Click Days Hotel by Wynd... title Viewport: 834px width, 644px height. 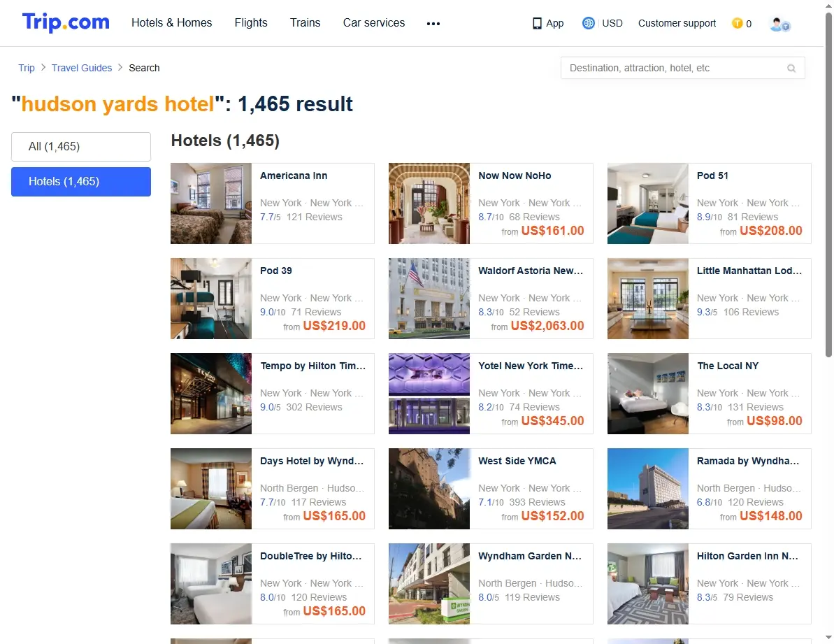(x=312, y=461)
